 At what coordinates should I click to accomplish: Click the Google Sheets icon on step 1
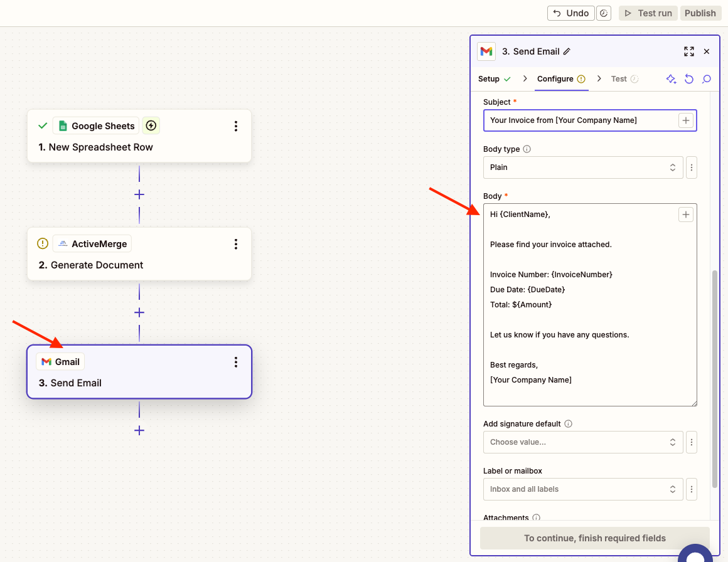click(x=63, y=125)
